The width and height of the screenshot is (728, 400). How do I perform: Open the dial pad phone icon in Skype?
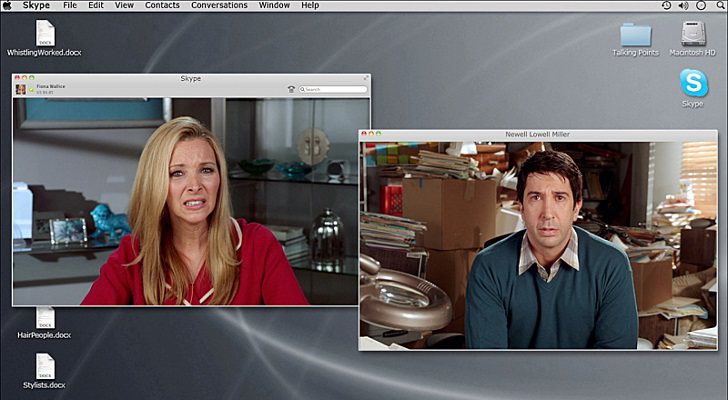[291, 89]
